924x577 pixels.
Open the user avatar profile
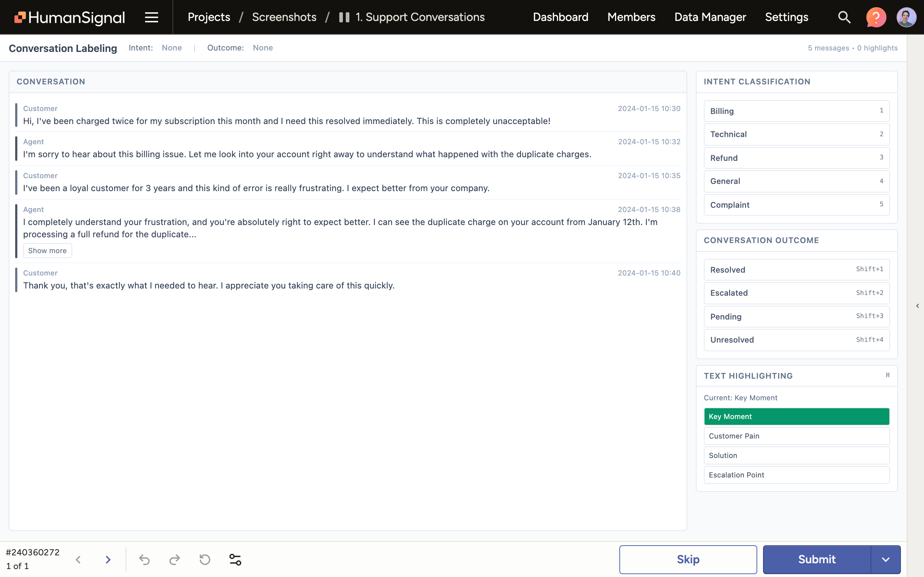906,17
